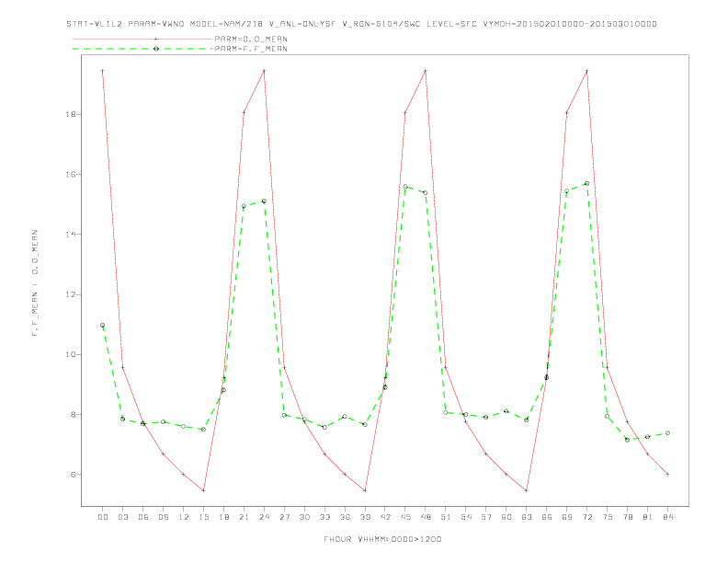
Task: Click x-axis tick label 54
Action: tap(466, 517)
